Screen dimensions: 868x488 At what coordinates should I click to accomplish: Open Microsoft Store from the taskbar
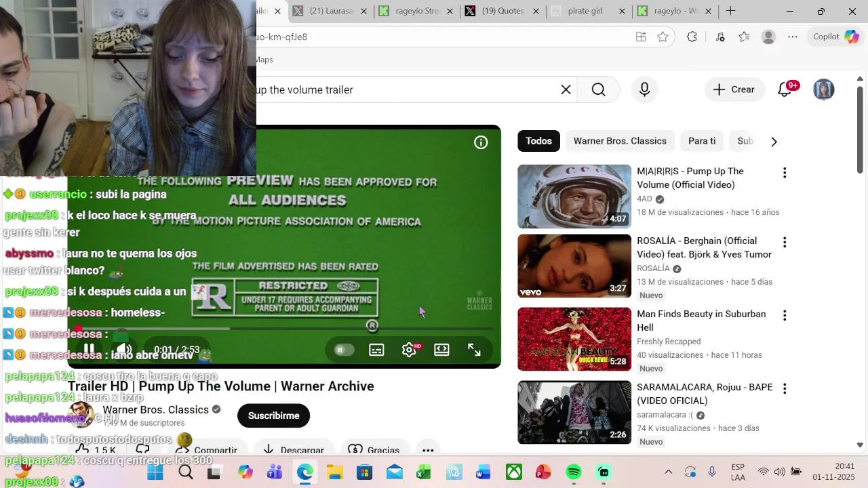coord(364,472)
